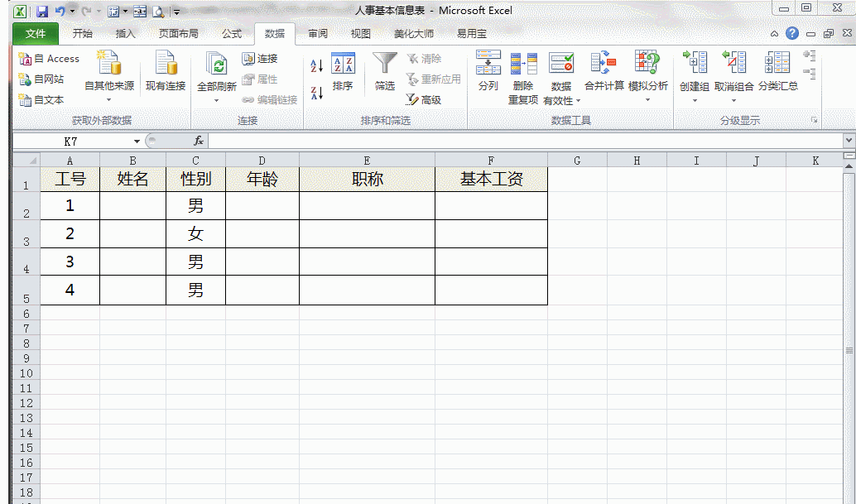
Task: Expand the 全部刷新 dropdown arrow
Action: click(x=217, y=100)
